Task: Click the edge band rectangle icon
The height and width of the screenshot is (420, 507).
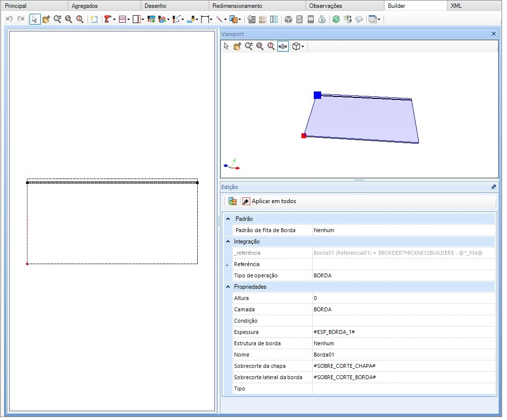Action: [x=136, y=19]
